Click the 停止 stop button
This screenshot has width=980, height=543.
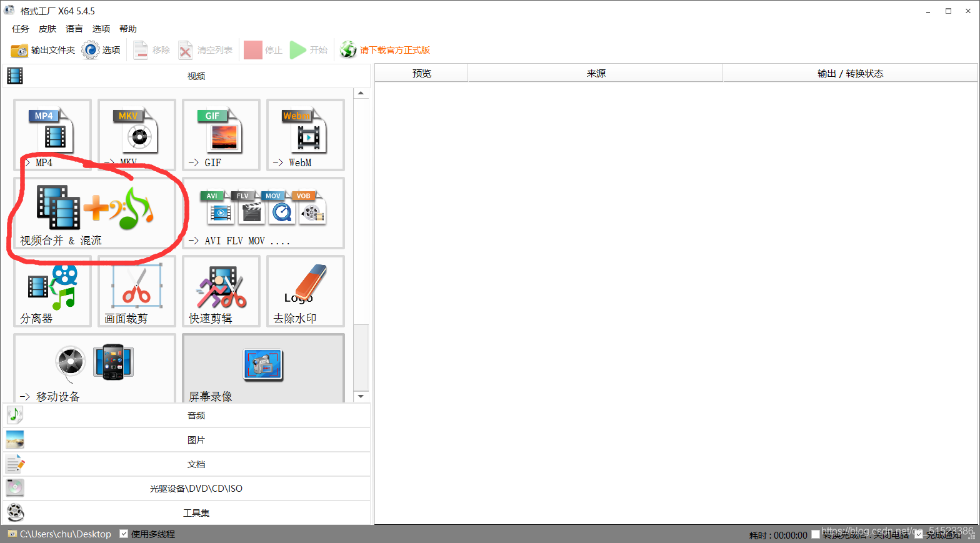tap(263, 50)
